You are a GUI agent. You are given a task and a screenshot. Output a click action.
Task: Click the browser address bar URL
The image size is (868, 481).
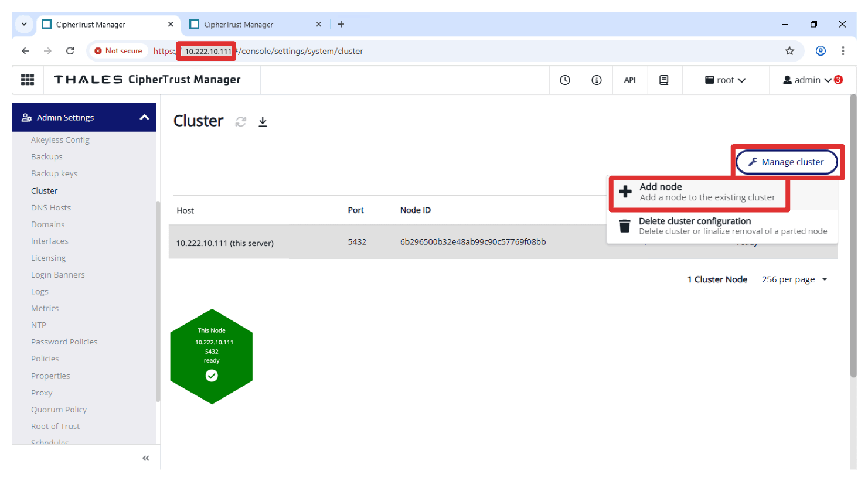click(x=258, y=51)
